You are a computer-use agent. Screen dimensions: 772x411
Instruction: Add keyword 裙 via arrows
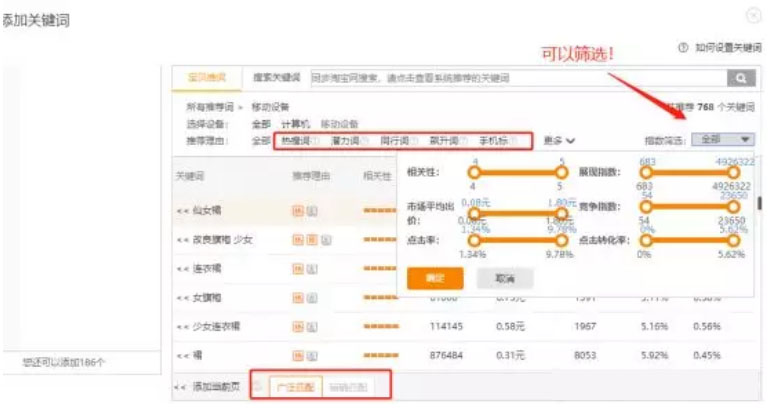(x=183, y=355)
